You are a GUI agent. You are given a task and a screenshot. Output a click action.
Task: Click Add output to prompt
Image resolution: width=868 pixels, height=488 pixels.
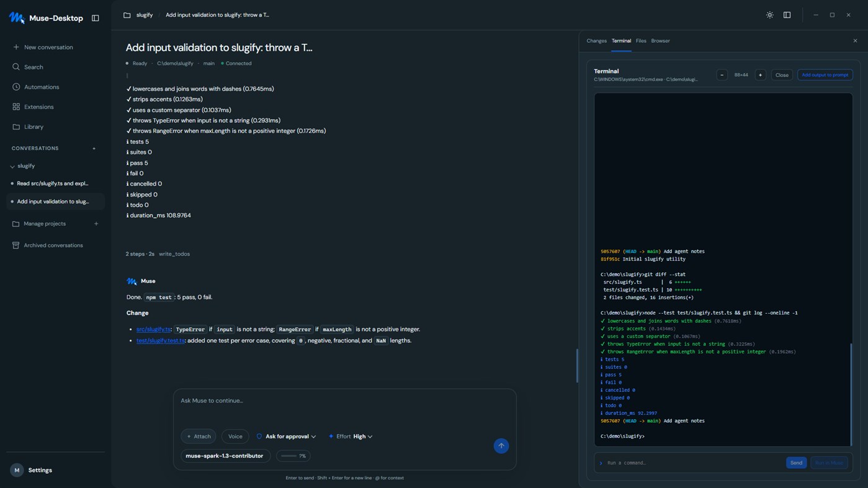point(825,75)
